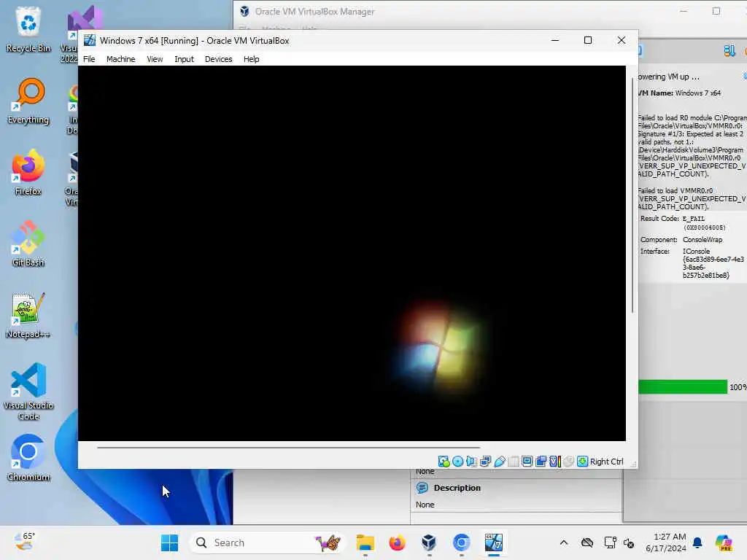Open the View menu
Image resolution: width=747 pixels, height=560 pixels.
click(155, 59)
